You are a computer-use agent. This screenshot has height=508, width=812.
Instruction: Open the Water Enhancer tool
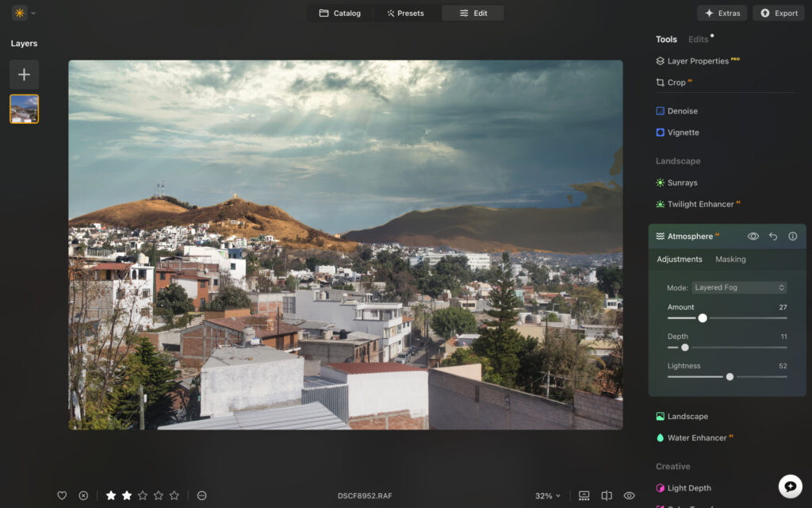point(698,437)
